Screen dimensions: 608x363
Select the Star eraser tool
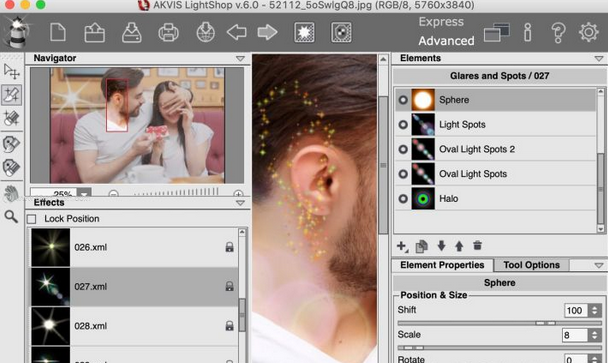[12, 118]
